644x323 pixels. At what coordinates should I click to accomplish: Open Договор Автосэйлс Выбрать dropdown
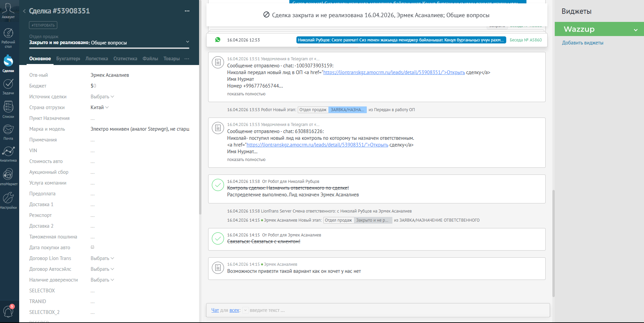102,269
